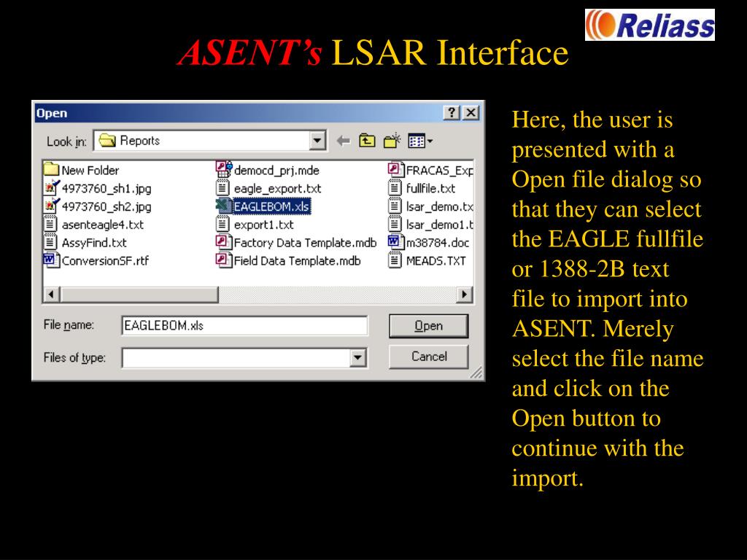The image size is (747, 560).
Task: Select the EAGLEBOM.xls Excel file icon
Action: (x=224, y=206)
